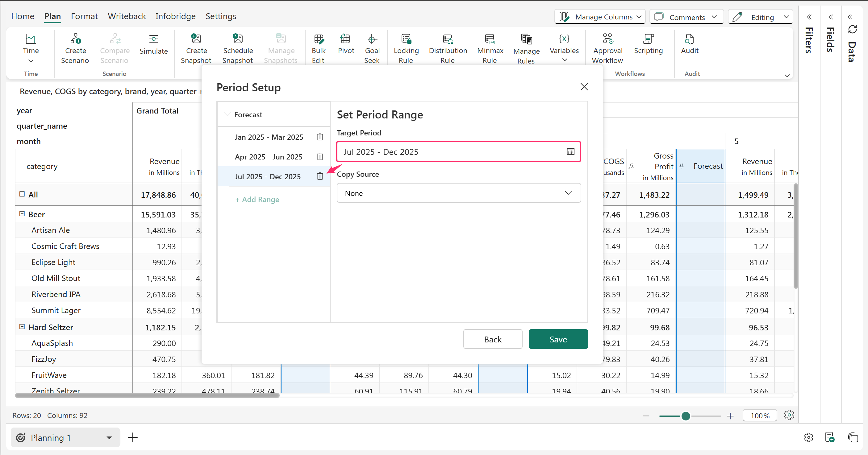The image size is (868, 455).
Task: Delete the Apr 2025 - Jun 2025 range
Action: click(320, 157)
